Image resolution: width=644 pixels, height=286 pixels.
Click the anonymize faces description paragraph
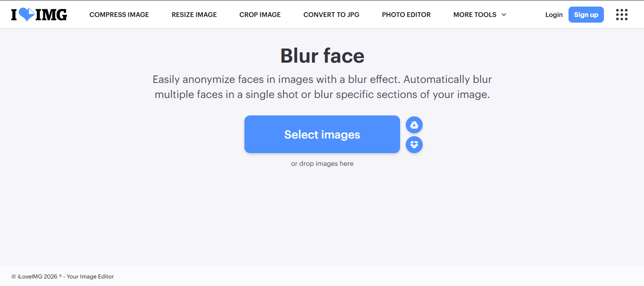(x=322, y=87)
